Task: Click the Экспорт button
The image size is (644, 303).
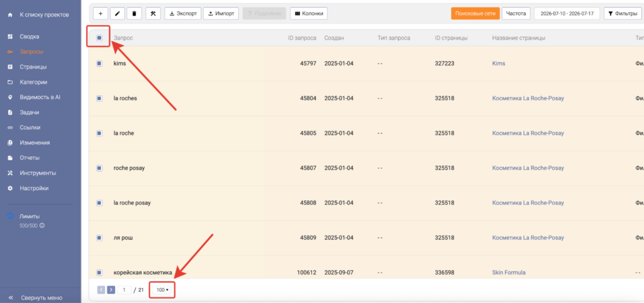Action: [183, 13]
